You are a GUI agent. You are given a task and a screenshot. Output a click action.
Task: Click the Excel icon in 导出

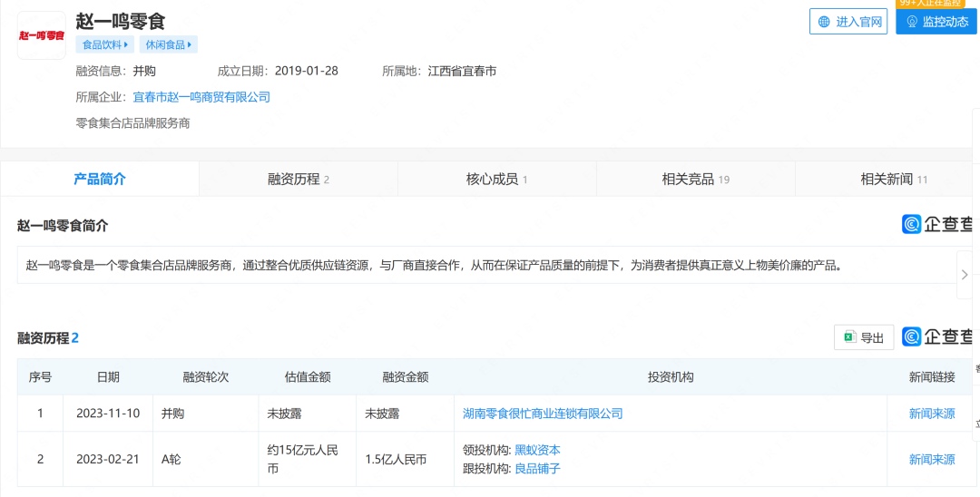[850, 337]
